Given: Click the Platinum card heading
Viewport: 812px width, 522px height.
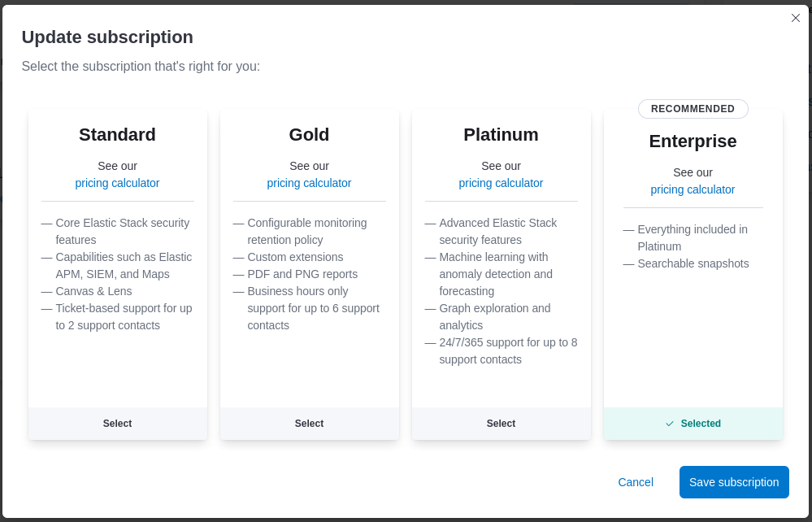Looking at the screenshot, I should (501, 135).
